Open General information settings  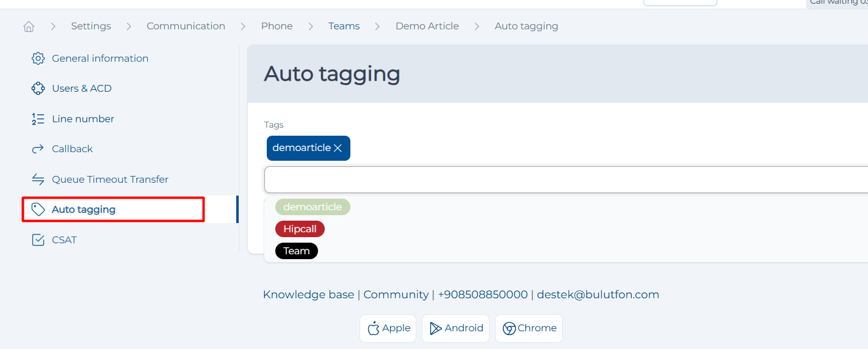click(100, 59)
